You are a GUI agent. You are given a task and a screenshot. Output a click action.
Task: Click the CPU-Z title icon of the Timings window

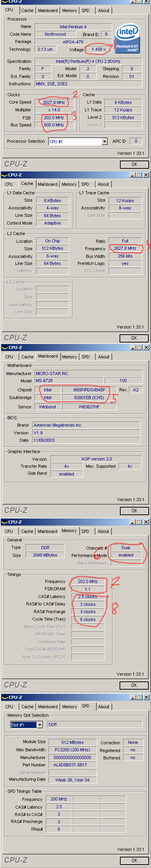pyautogui.click(x=5, y=522)
